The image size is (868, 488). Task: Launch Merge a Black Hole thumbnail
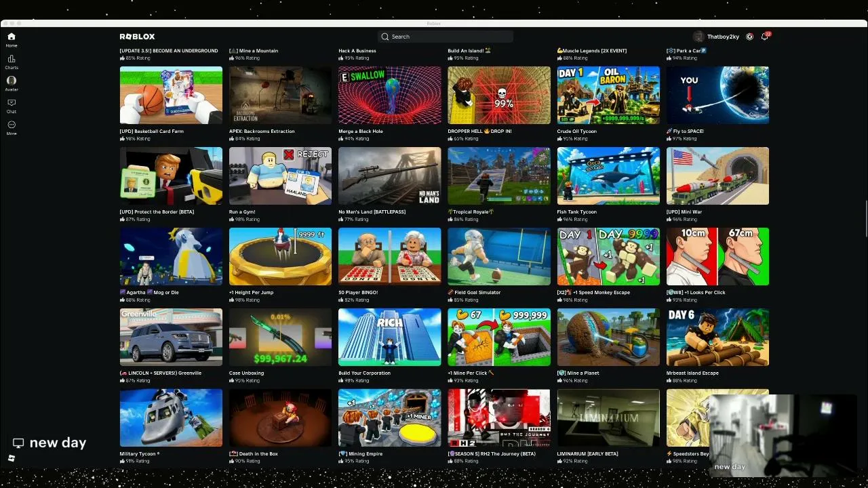click(390, 95)
